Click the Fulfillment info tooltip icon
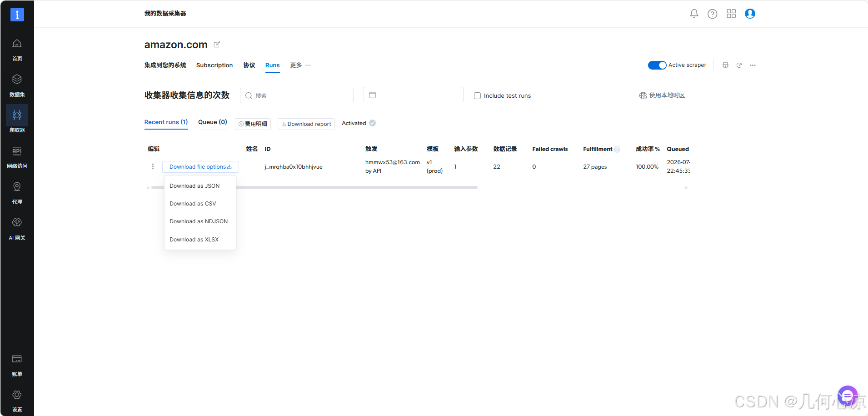The height and width of the screenshot is (416, 868). coord(617,149)
